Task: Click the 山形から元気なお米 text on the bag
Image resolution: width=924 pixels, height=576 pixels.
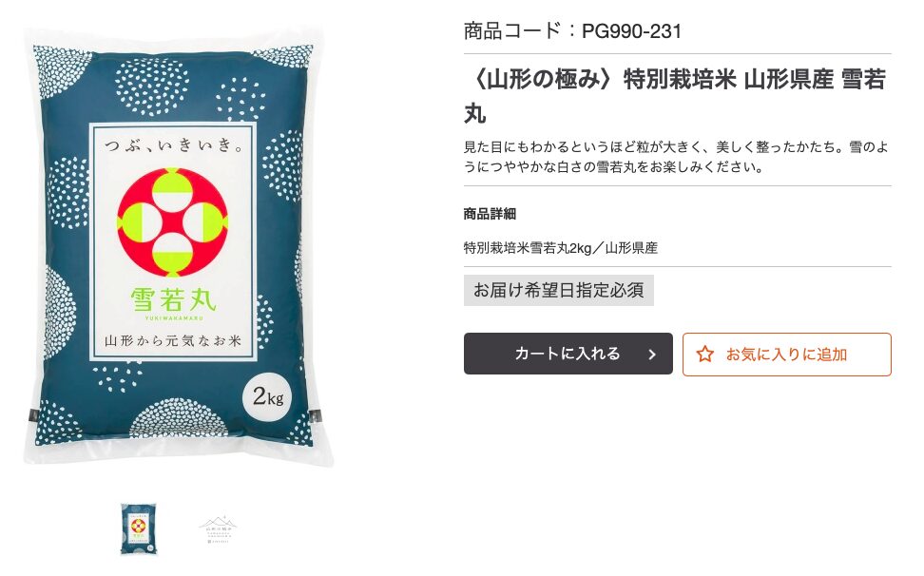Action: coord(173,340)
